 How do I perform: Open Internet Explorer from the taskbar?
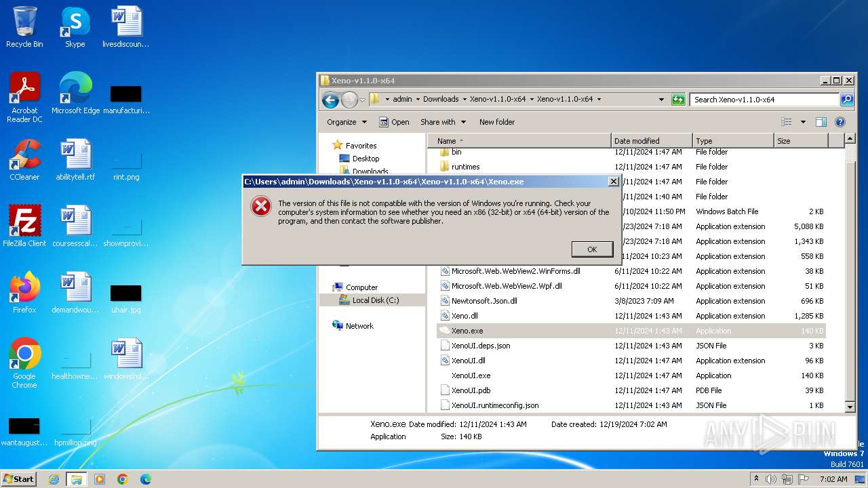(54, 479)
